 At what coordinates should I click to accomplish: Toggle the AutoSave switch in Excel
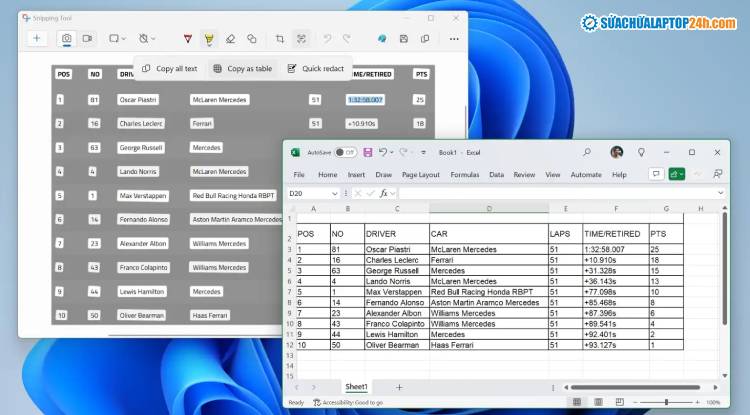(345, 153)
